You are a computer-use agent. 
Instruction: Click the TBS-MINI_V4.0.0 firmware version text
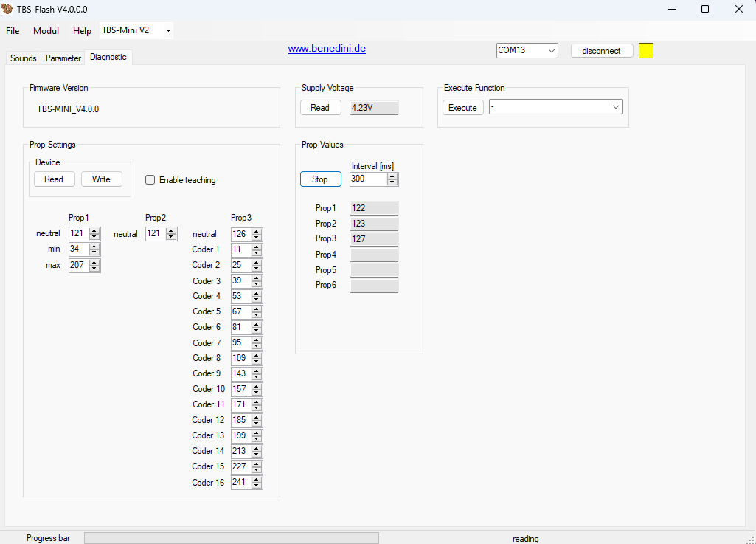tap(68, 109)
